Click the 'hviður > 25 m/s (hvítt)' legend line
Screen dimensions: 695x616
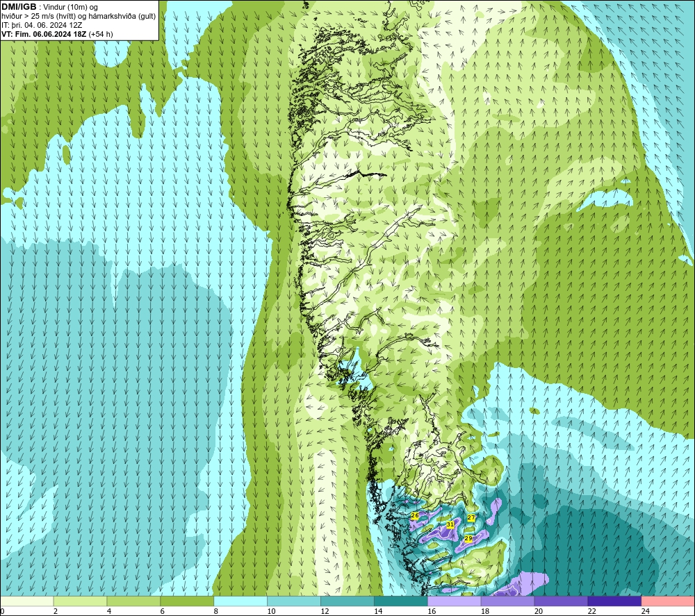coord(38,17)
